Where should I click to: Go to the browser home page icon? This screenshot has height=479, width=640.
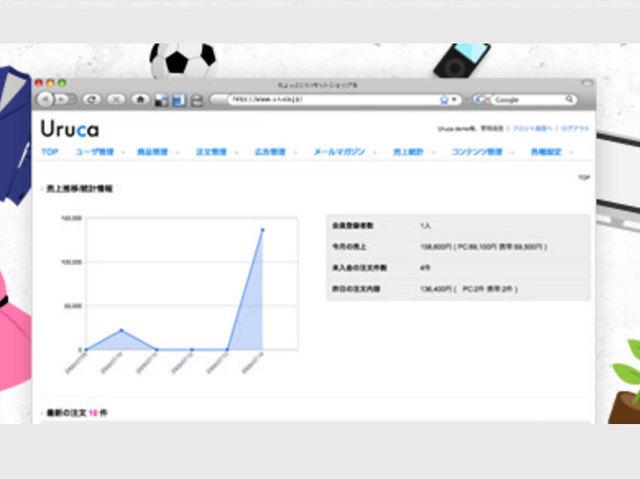pyautogui.click(x=140, y=99)
